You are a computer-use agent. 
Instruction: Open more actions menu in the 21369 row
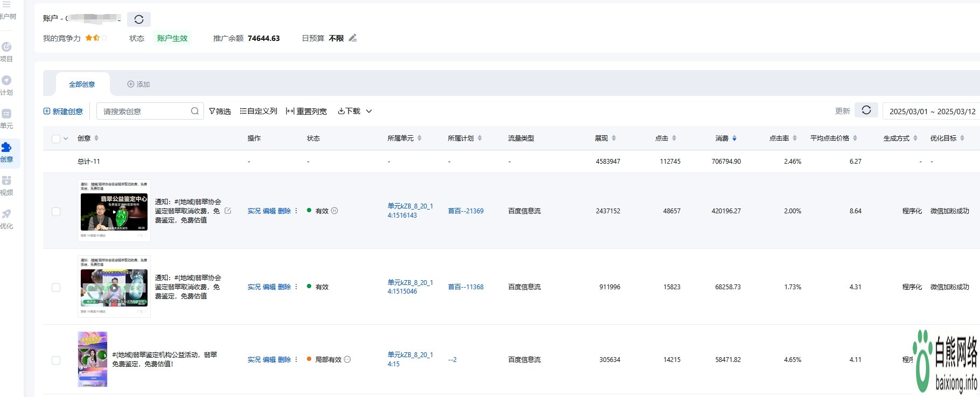[296, 211]
